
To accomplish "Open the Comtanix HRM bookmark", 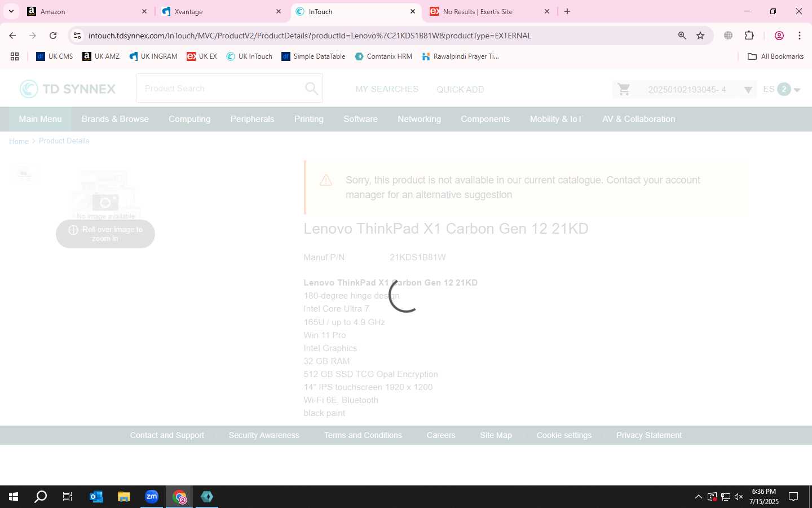I will tap(383, 56).
